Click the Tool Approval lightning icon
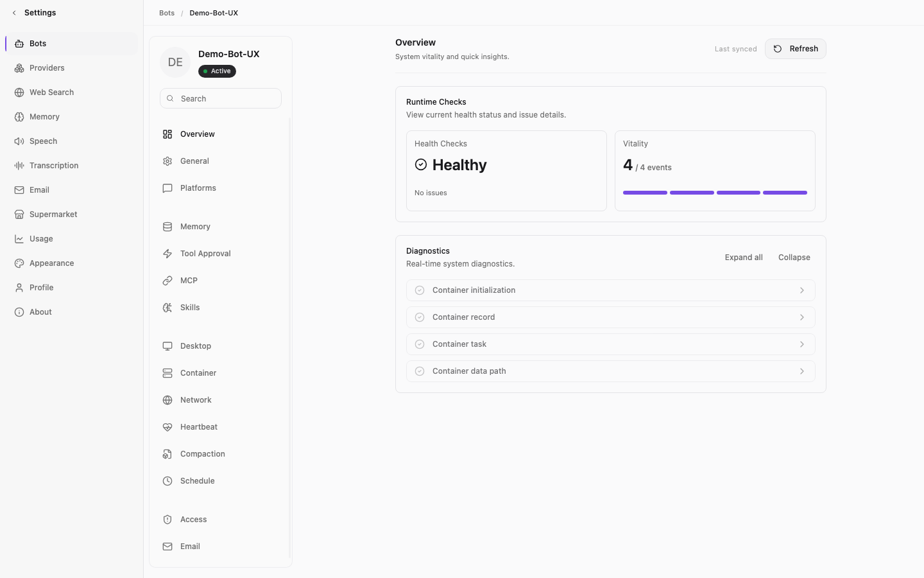 (167, 254)
